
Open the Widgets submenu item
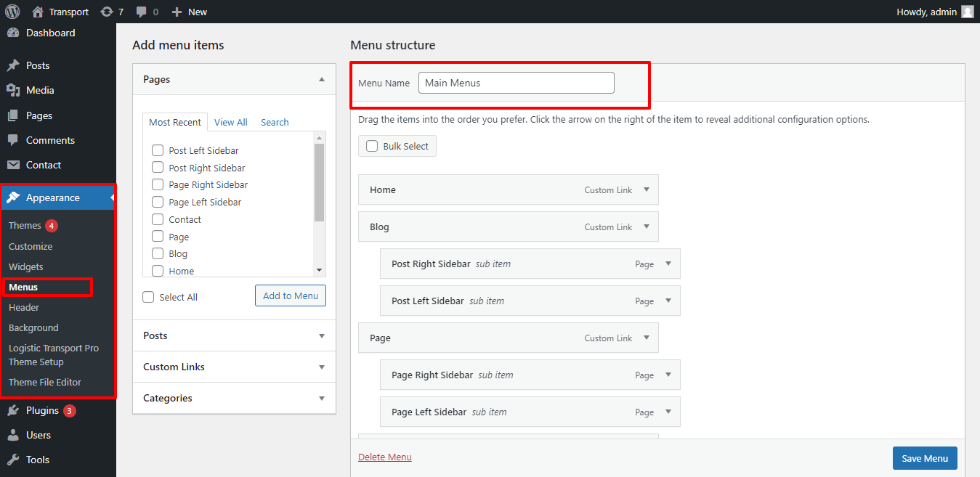click(x=26, y=266)
